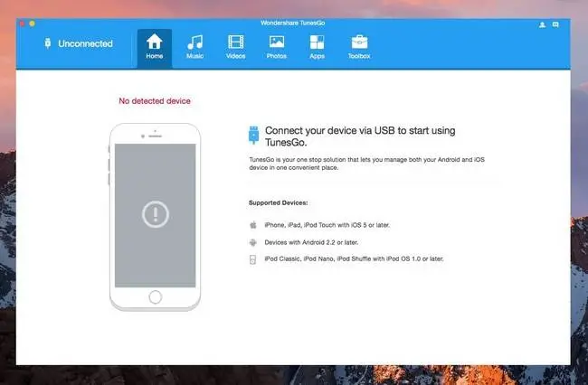Click the Unconnected device status label
Image resolution: width=588 pixels, height=385 pixels.
[85, 43]
